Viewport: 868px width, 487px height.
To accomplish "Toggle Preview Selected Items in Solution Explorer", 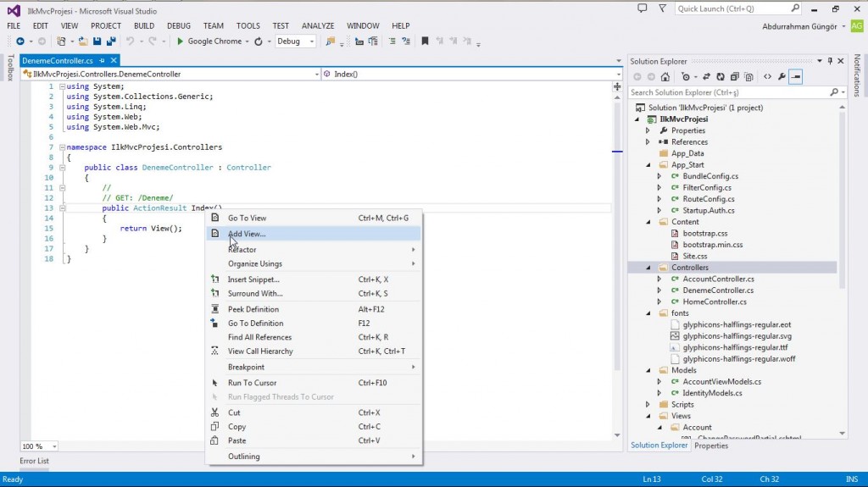I will point(796,76).
